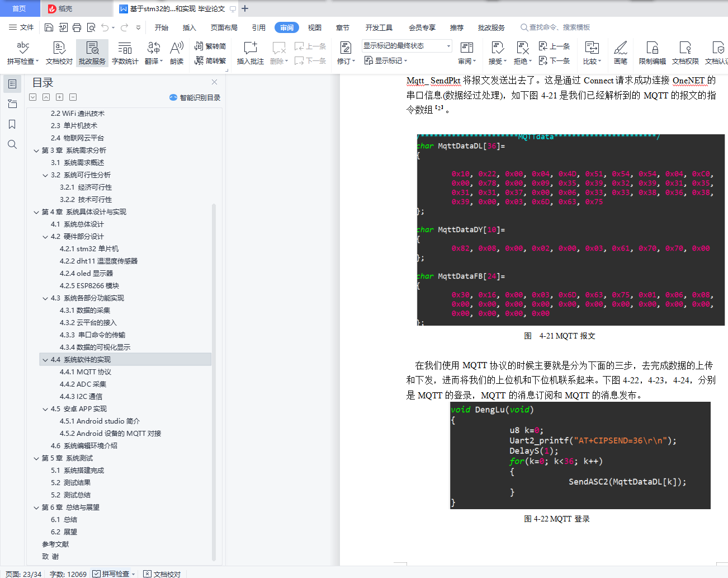
Task: Convert text with 繁转简
Action: coord(210,46)
